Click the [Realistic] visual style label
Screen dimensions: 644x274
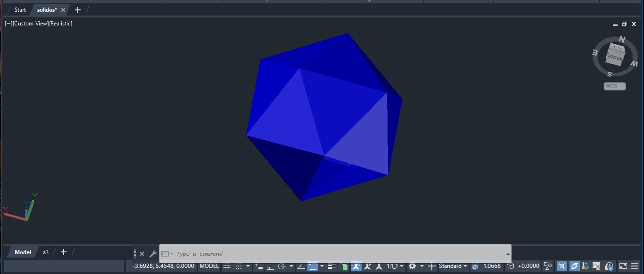pyautogui.click(x=61, y=24)
